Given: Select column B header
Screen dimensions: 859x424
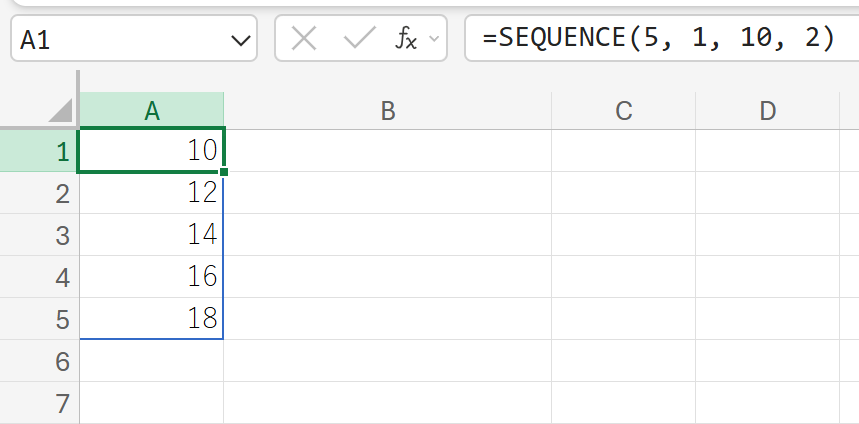Looking at the screenshot, I should [x=388, y=111].
